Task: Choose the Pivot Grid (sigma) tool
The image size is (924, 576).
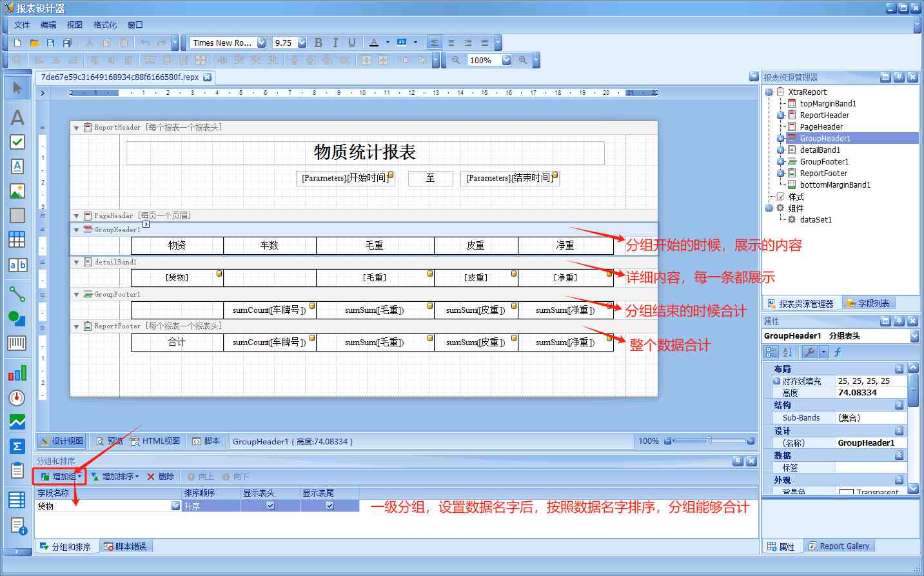Action: pyautogui.click(x=17, y=446)
